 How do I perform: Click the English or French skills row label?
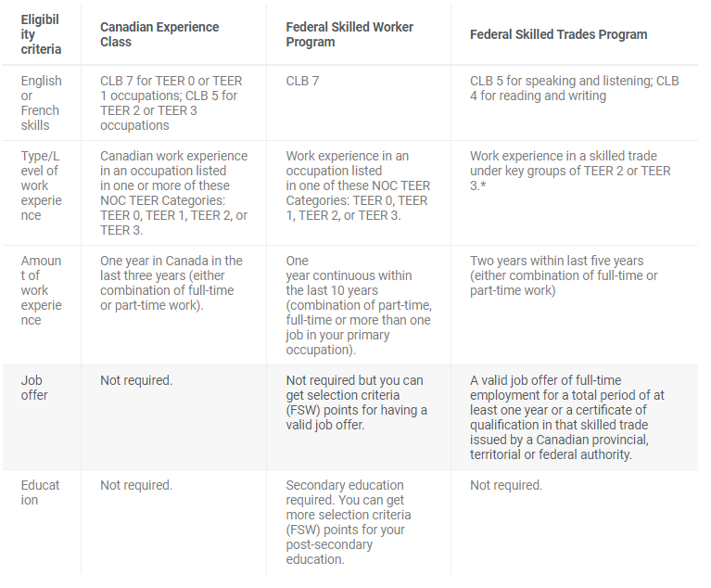pyautogui.click(x=41, y=103)
